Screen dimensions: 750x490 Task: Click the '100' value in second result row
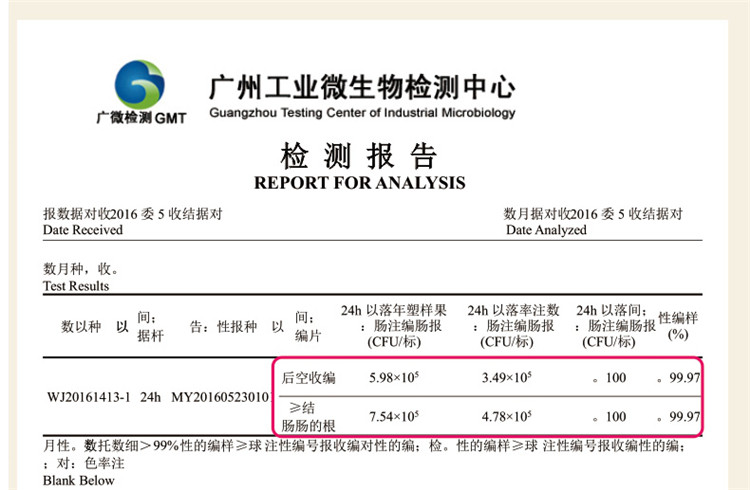(x=616, y=417)
